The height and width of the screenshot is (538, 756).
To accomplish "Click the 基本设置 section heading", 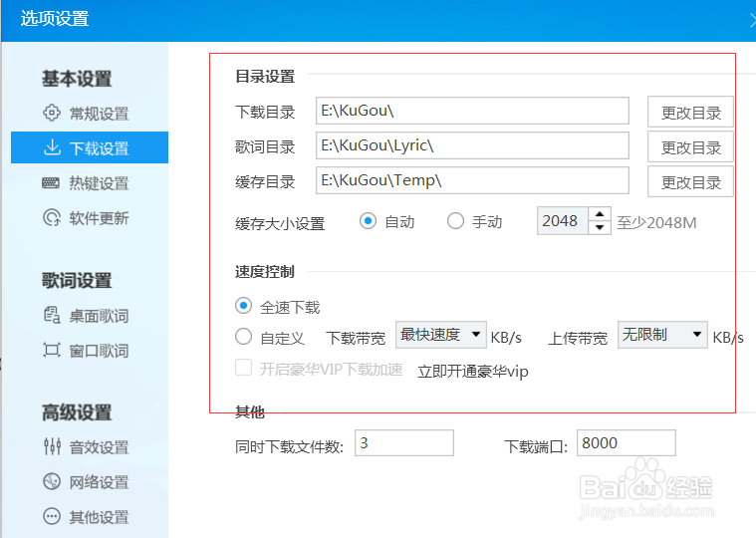I will tap(77, 78).
